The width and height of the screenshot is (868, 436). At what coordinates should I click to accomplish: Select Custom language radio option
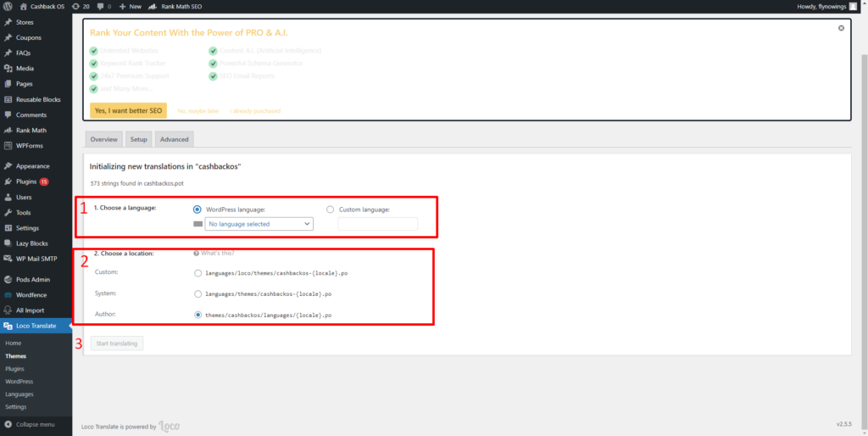pyautogui.click(x=331, y=210)
